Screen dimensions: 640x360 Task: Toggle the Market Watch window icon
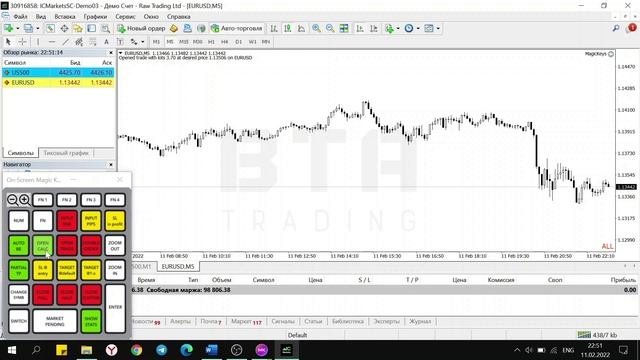pyautogui.click(x=50, y=28)
